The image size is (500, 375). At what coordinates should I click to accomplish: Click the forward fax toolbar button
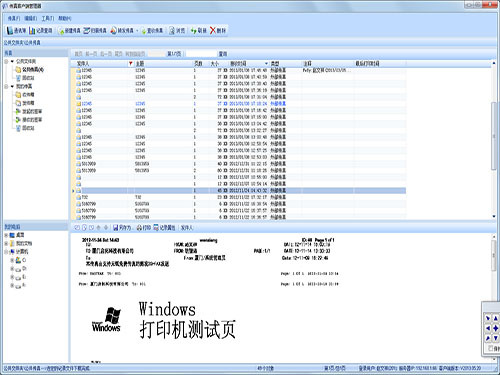coord(122,31)
